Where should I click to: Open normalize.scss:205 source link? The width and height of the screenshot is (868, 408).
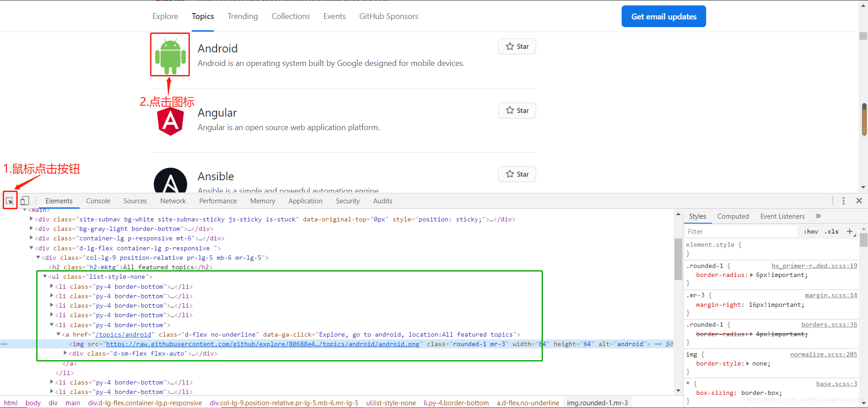[x=824, y=355]
